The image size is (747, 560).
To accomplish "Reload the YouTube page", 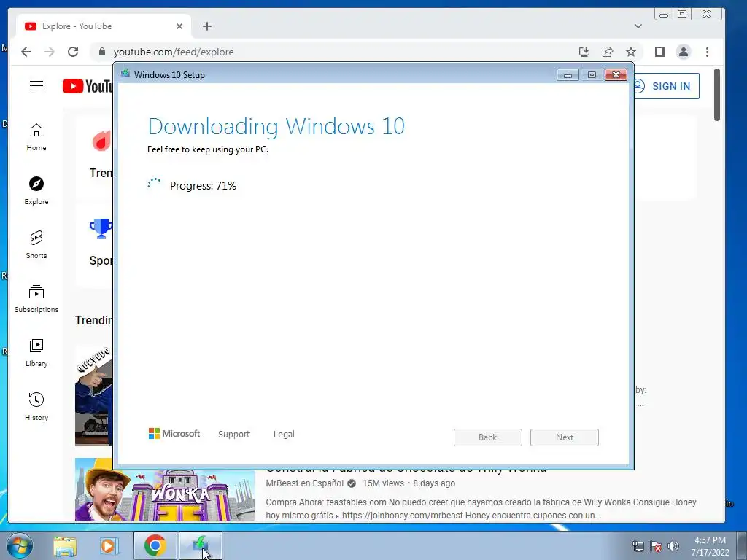I will [73, 52].
